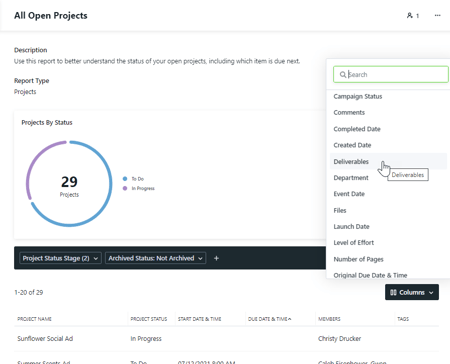
Task: Open the Project Status Stage (2) filter
Action: (x=60, y=258)
